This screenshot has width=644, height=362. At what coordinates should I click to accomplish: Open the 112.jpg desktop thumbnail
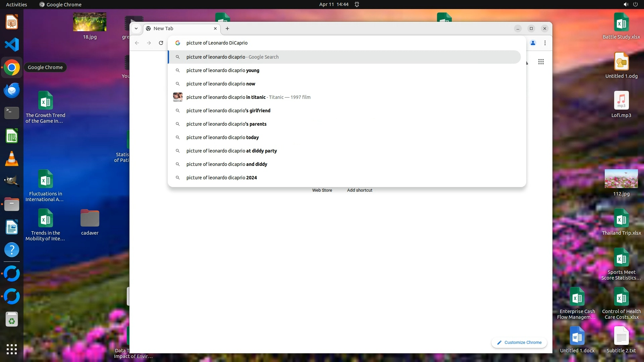click(x=621, y=179)
